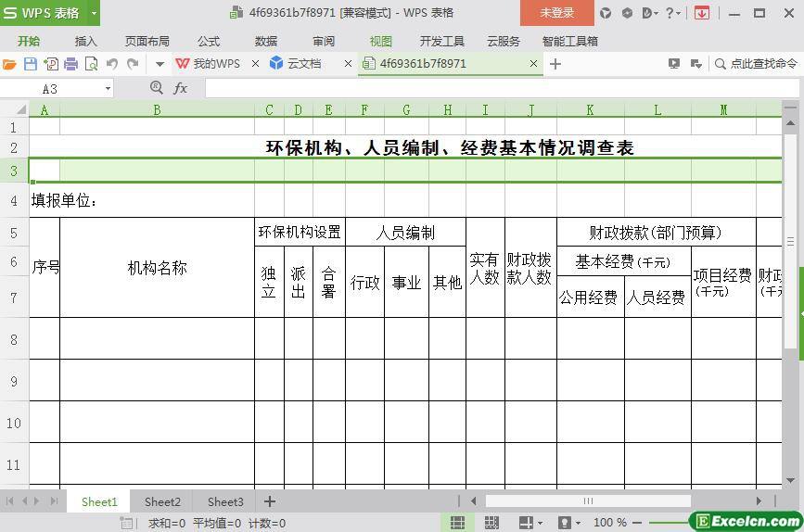Click the plus icon to add new sheet
This screenshot has height=532, width=804.
270,501
